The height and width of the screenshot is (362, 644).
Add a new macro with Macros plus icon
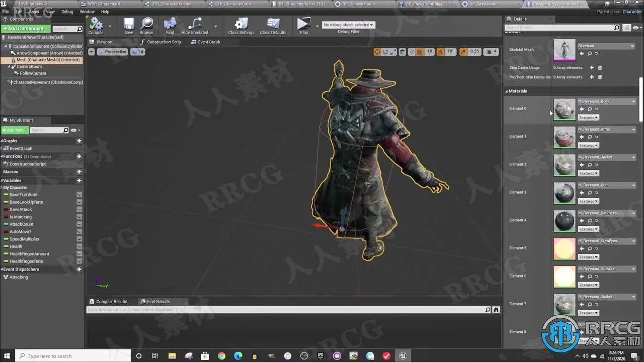pos(79,172)
